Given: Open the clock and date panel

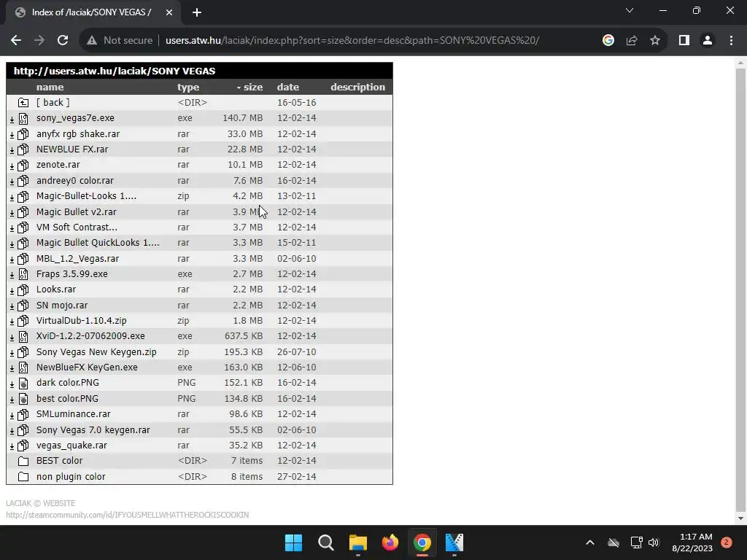Looking at the screenshot, I should pos(692,542).
